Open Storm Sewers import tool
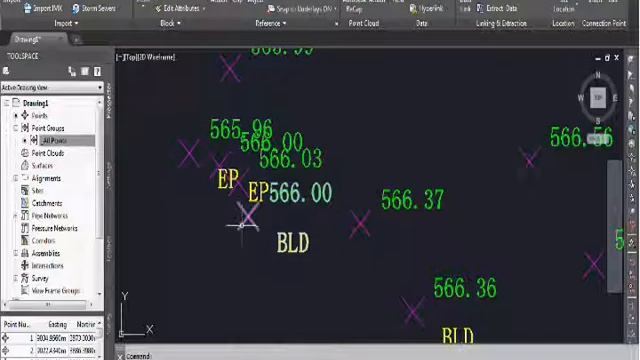The height and width of the screenshot is (360, 640). point(94,8)
